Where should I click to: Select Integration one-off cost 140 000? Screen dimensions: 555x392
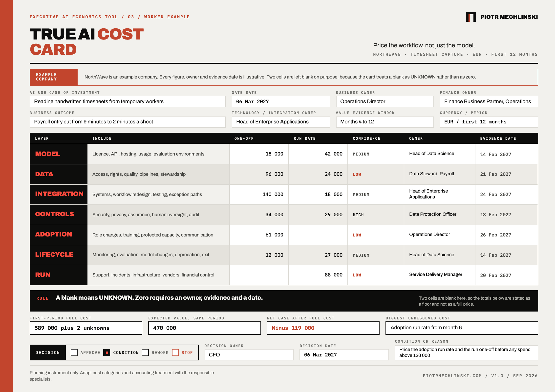[273, 194]
